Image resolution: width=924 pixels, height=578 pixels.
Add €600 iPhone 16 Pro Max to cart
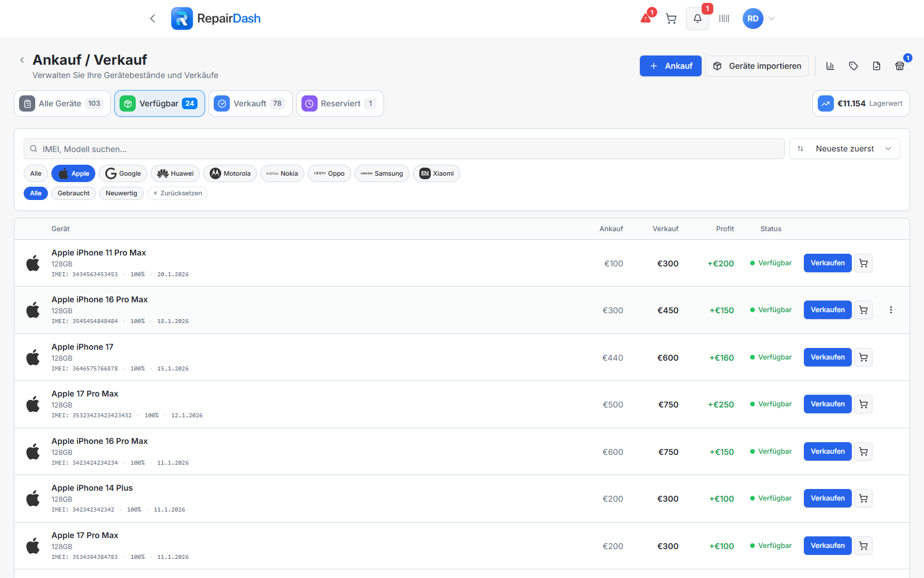coord(863,451)
